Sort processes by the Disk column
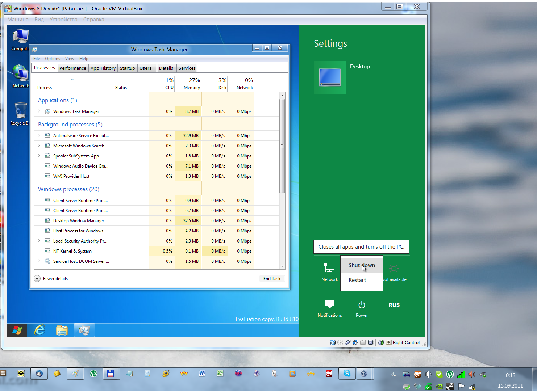The height and width of the screenshot is (392, 537). click(215, 84)
